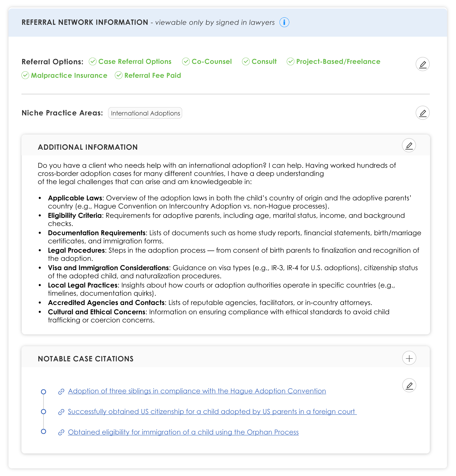Click the International Adoptions practice area tag
456x476 pixels.
(x=145, y=113)
